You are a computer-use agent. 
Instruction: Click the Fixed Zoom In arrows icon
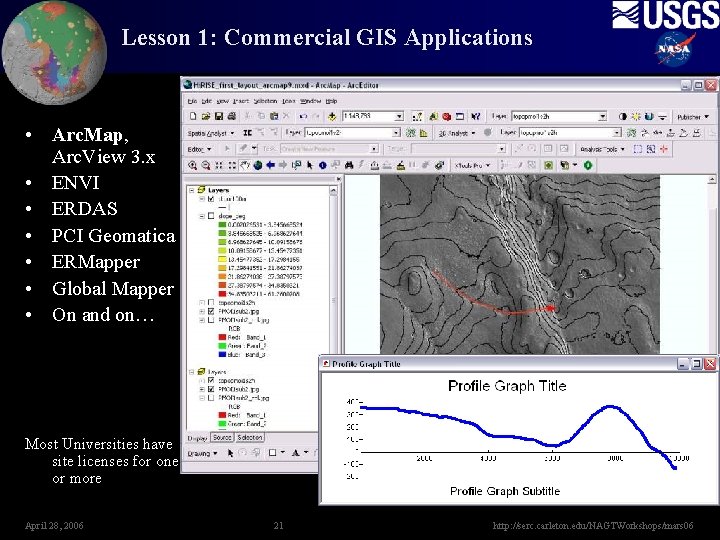pyautogui.click(x=219, y=165)
